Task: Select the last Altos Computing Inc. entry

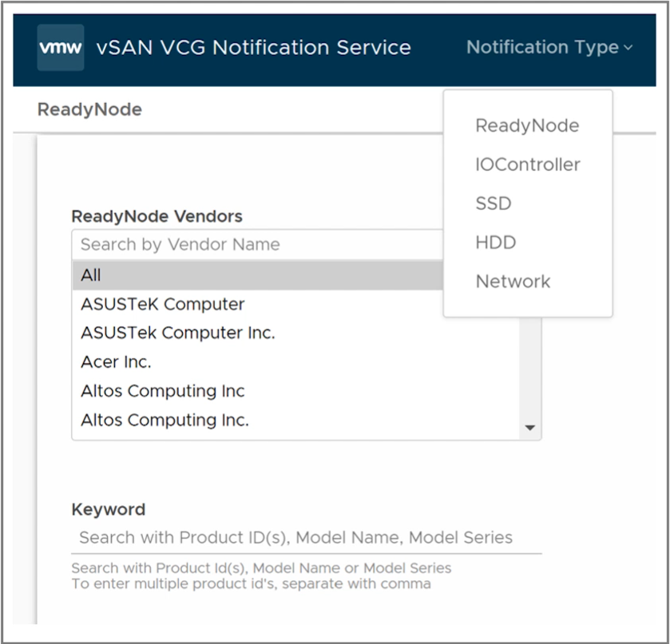Action: (165, 420)
